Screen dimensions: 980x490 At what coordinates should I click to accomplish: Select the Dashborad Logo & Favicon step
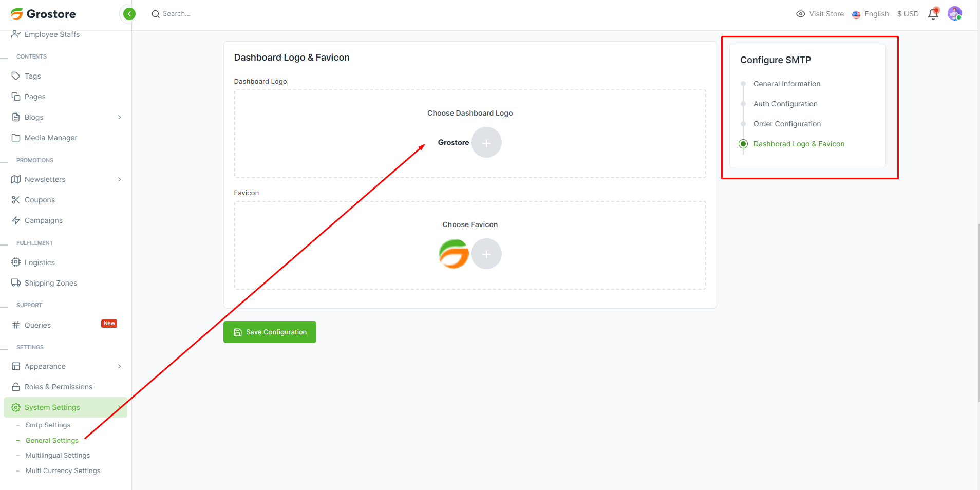pos(798,144)
